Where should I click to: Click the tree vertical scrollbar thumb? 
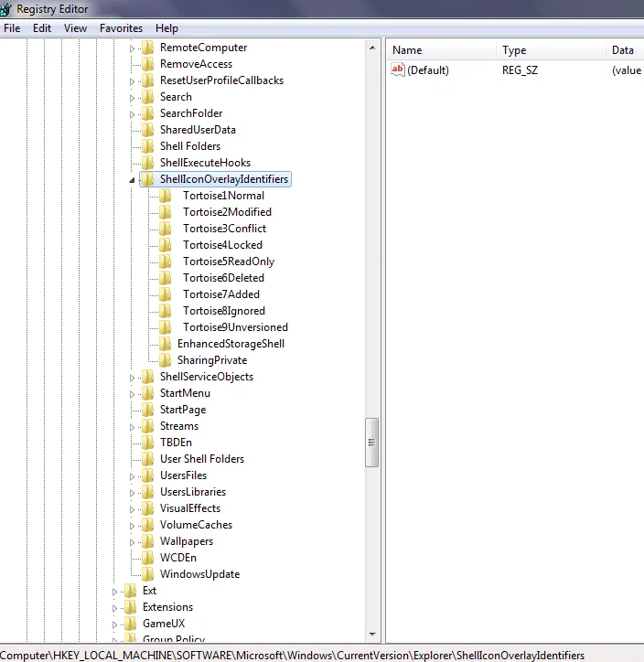372,443
